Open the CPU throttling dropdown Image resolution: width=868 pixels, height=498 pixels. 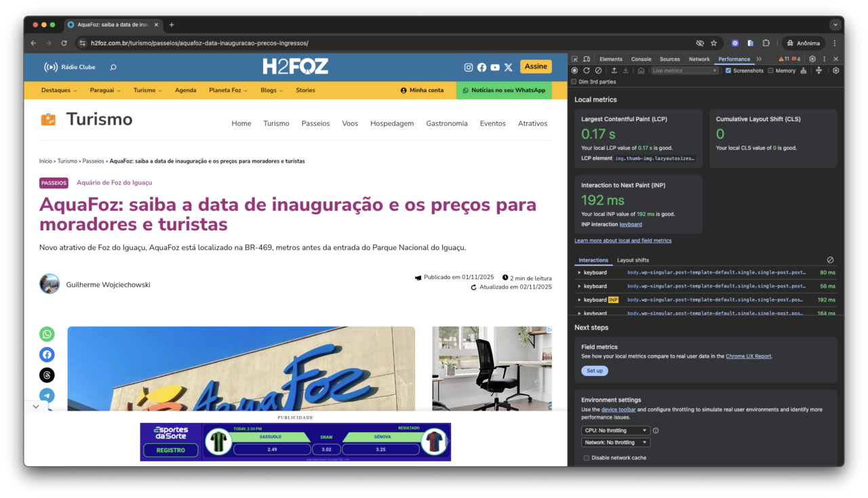[615, 430]
